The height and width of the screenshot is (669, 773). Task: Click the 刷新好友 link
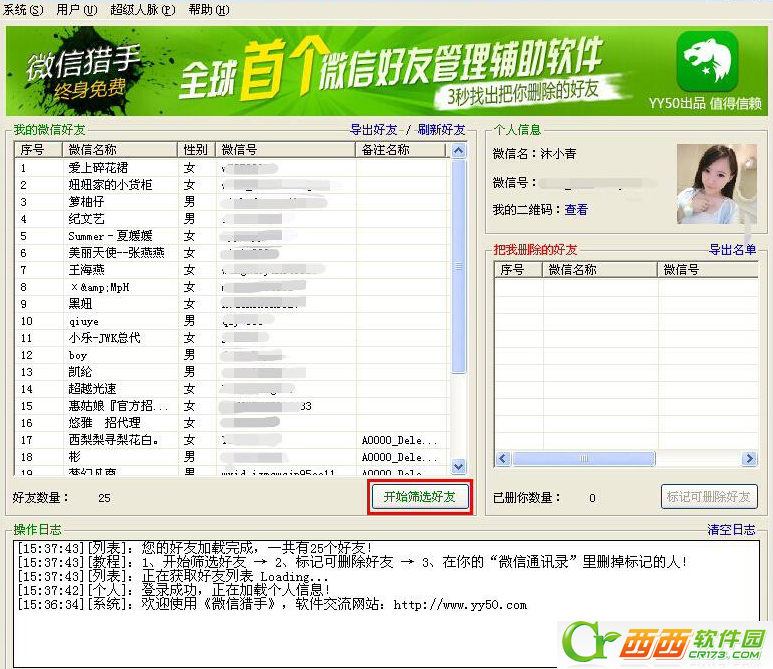[x=441, y=130]
